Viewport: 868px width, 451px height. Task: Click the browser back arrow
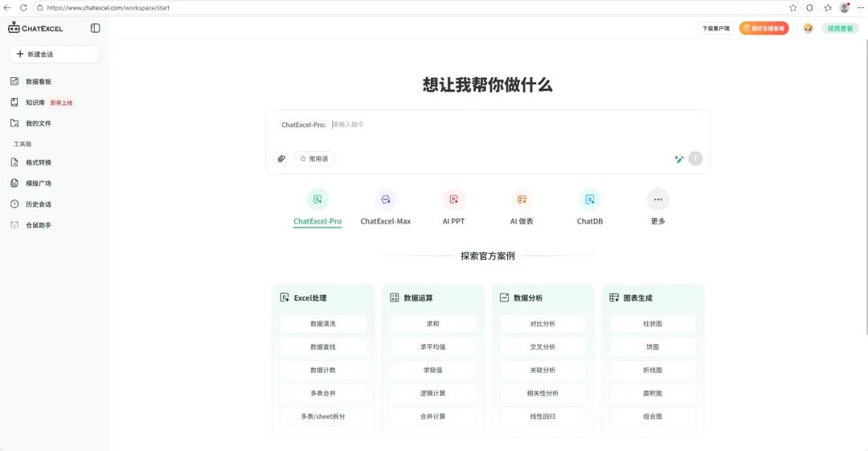coord(7,8)
